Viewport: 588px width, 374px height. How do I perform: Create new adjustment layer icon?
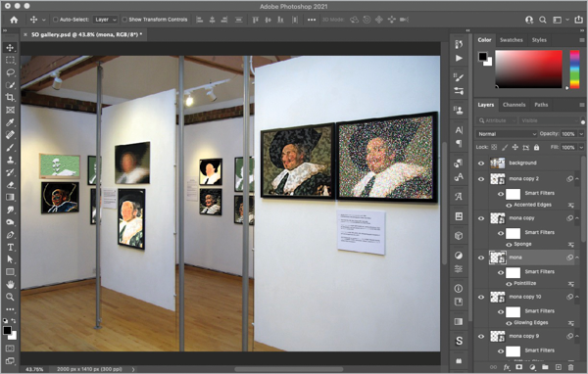click(532, 367)
